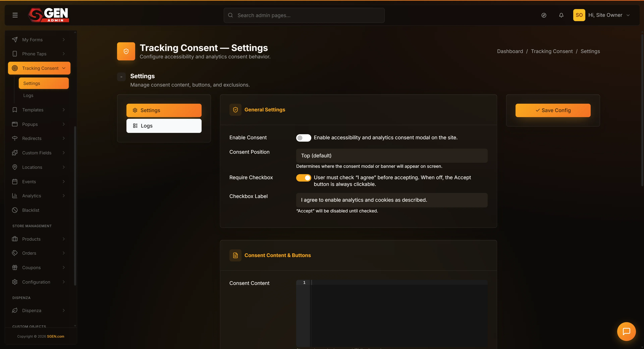Open the Blacklist menu item
644x349 pixels.
(39, 210)
